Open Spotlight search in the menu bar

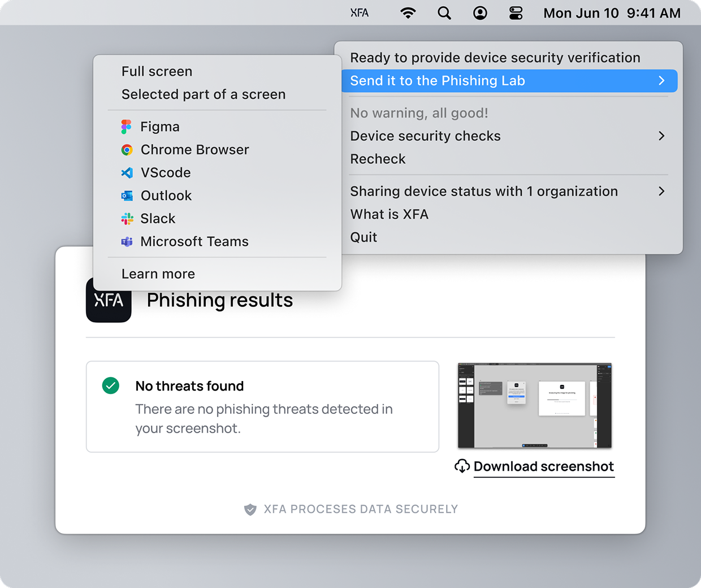click(444, 13)
